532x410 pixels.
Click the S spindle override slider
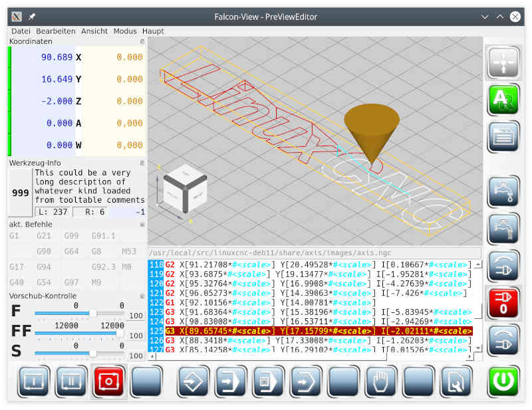point(79,354)
